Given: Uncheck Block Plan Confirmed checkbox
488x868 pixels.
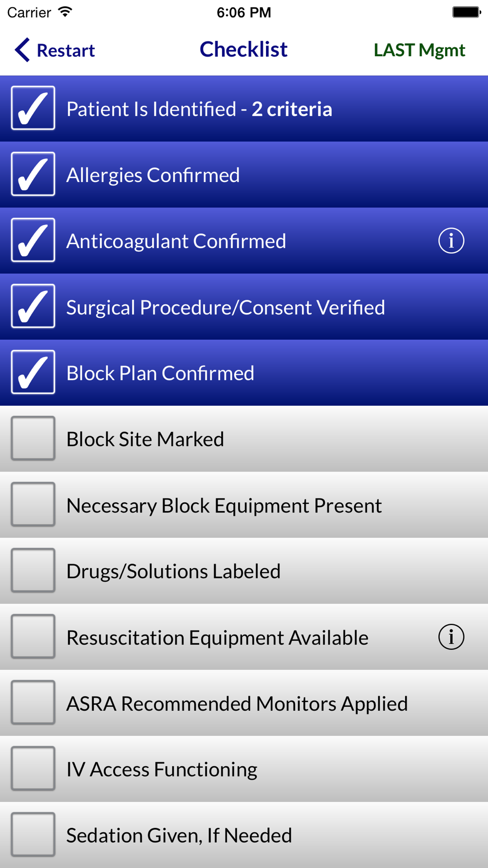Looking at the screenshot, I should (x=33, y=372).
